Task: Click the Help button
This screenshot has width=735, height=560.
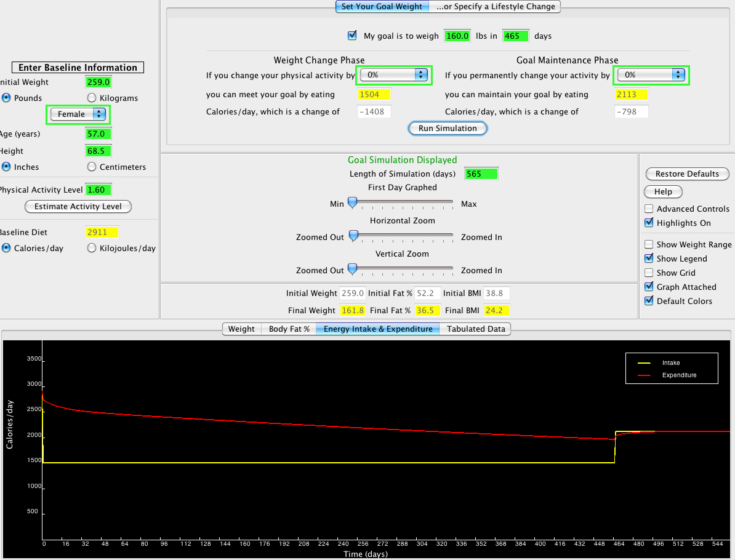Action: pyautogui.click(x=663, y=191)
